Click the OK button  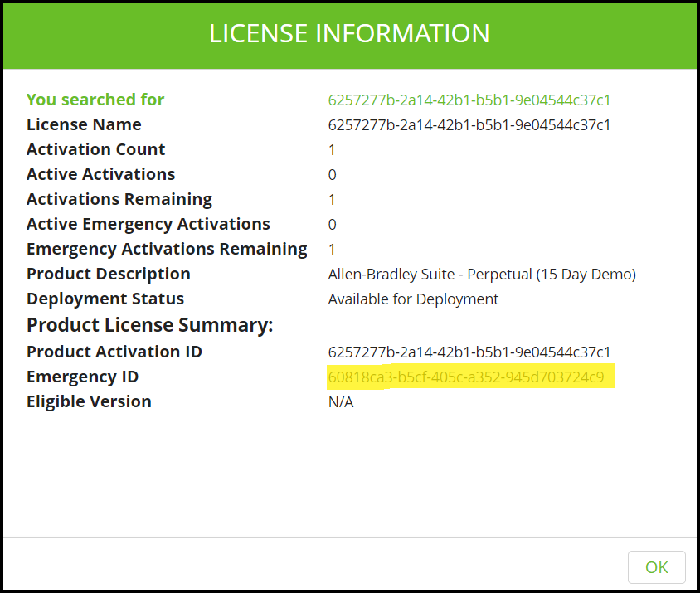pyautogui.click(x=656, y=567)
